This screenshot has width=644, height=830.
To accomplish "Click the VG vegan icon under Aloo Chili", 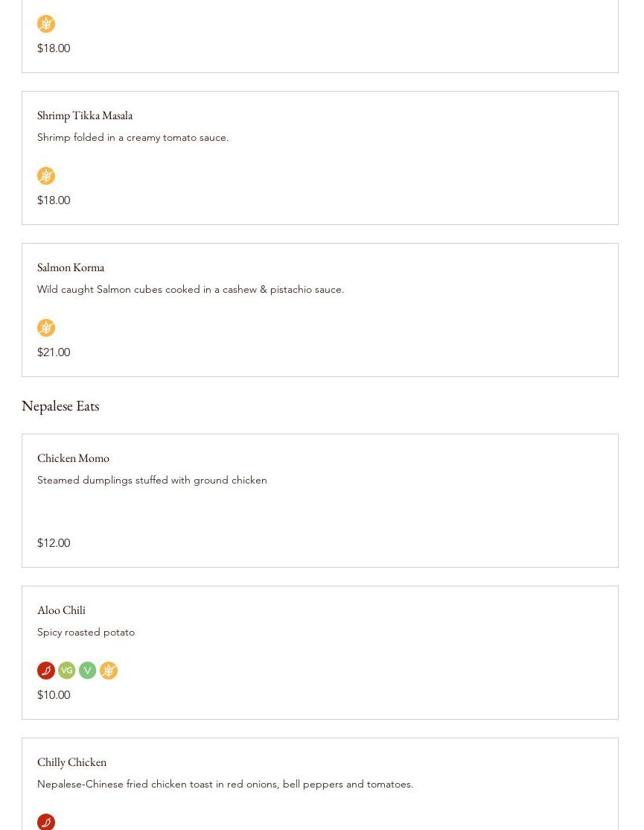I will pos(66,670).
